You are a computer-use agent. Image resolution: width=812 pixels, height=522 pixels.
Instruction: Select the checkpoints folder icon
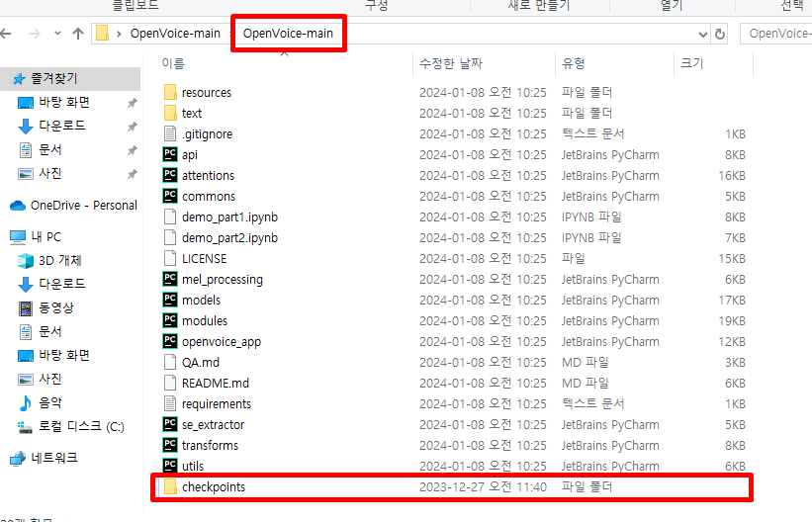(x=170, y=486)
